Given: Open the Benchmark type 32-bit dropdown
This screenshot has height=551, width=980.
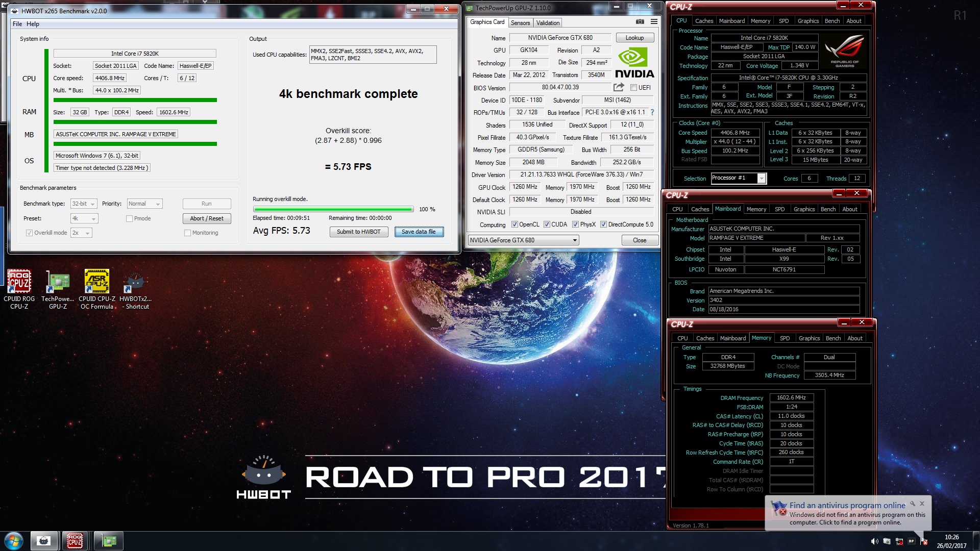Looking at the screenshot, I should (x=84, y=204).
